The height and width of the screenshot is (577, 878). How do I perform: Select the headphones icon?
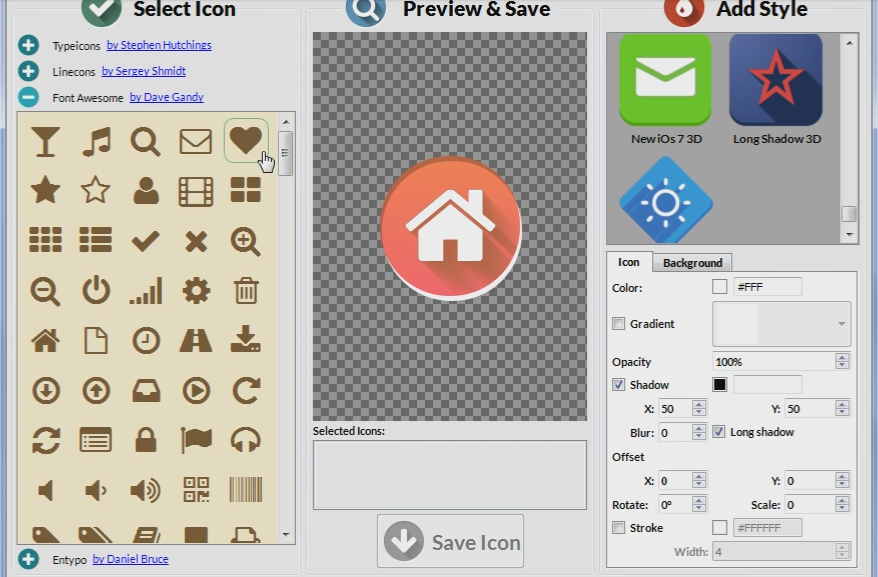[245, 440]
